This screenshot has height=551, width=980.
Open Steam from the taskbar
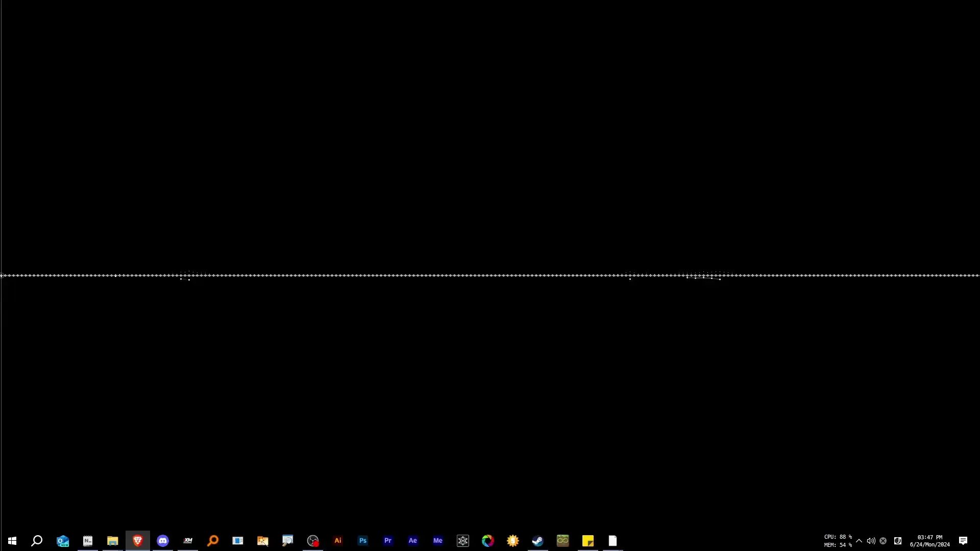(537, 541)
